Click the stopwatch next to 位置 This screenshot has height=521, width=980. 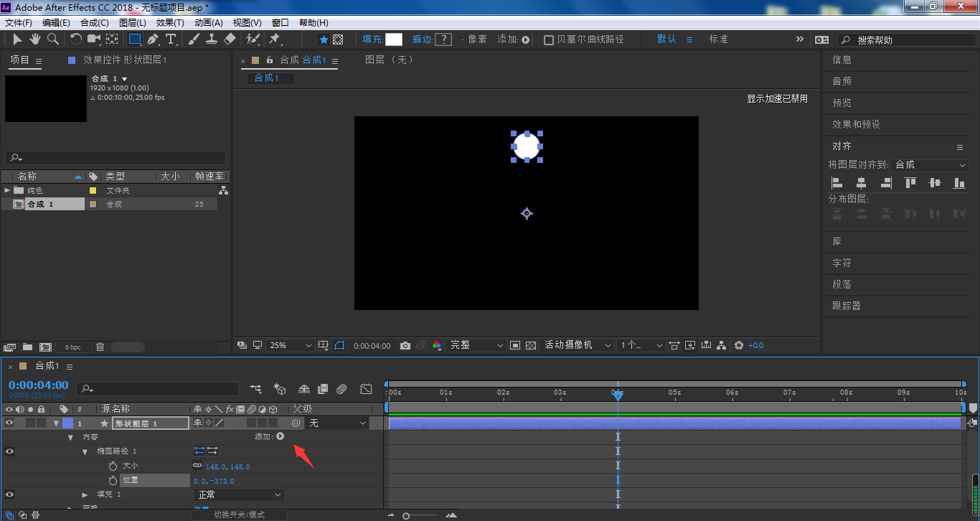tap(113, 481)
